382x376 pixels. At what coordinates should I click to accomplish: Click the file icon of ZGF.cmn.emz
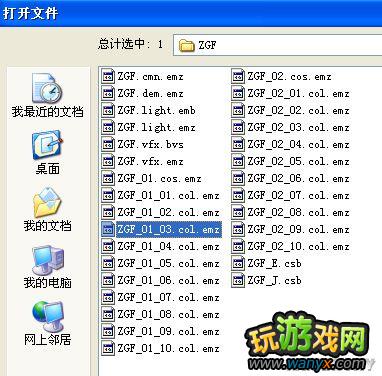(x=108, y=76)
